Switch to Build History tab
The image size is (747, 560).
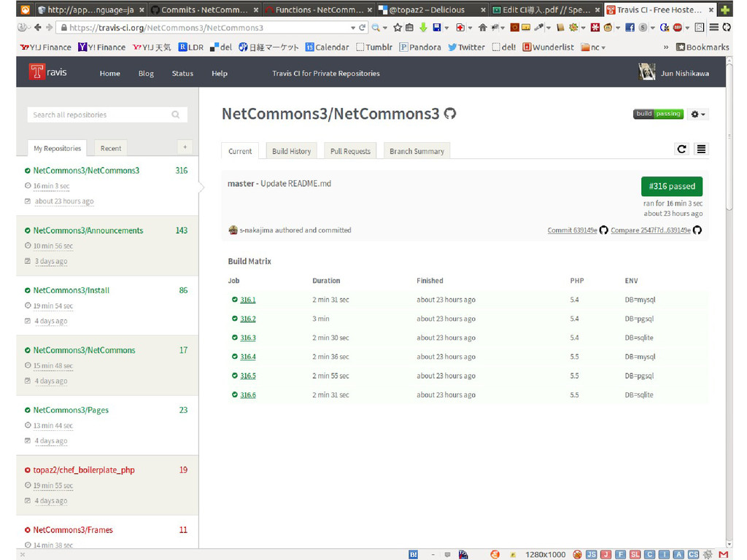292,151
